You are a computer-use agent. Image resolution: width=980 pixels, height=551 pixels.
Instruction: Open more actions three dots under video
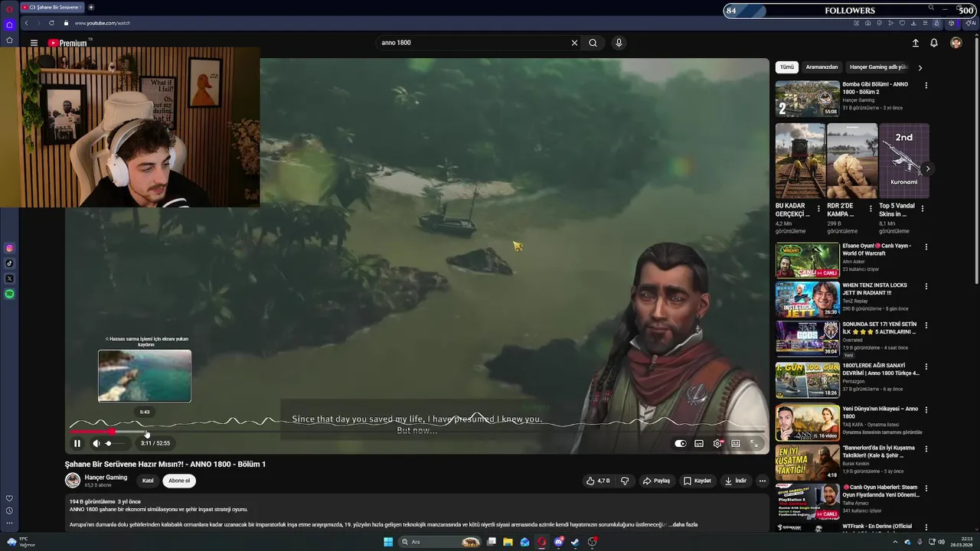(762, 481)
